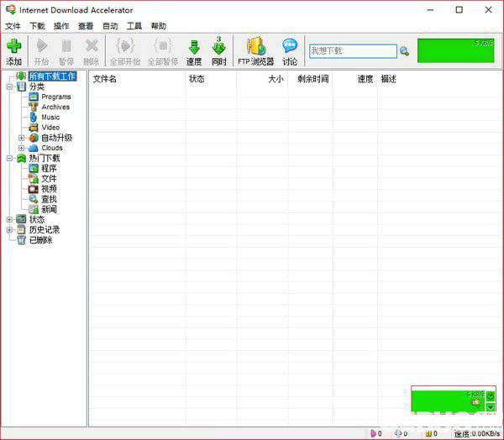Select the Clouds category icon
504x440 pixels.
point(34,148)
